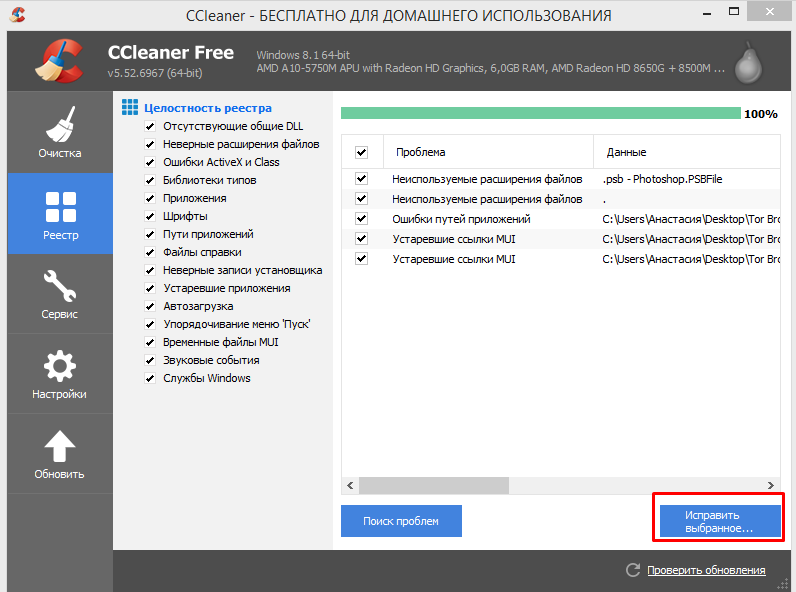This screenshot has width=796, height=592.
Task: Click the 100% progress label
Action: [x=760, y=114]
